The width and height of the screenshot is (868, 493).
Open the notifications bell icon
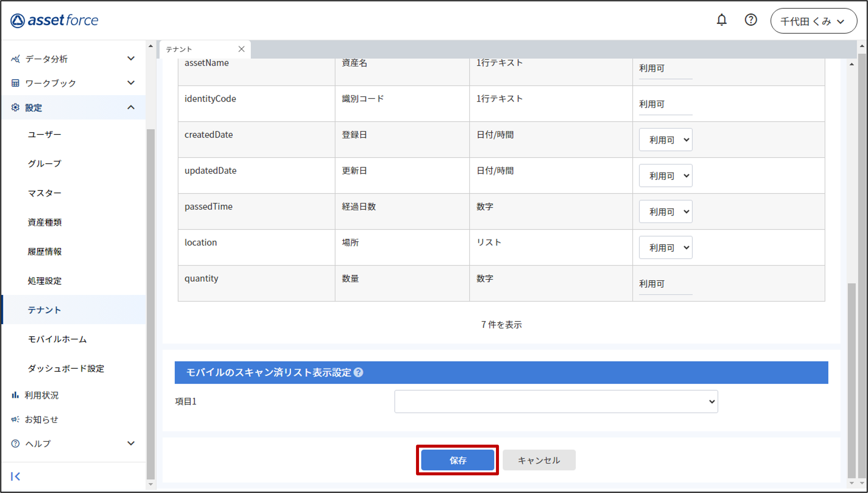click(x=721, y=20)
